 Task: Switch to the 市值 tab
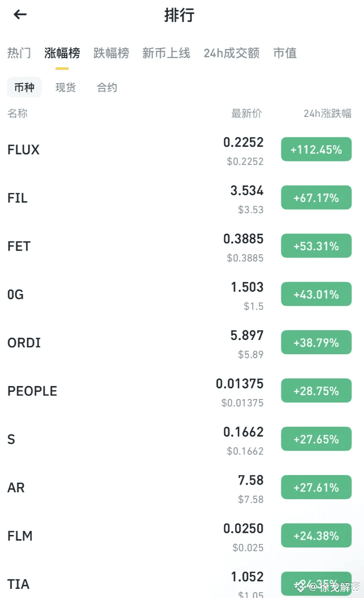(285, 53)
